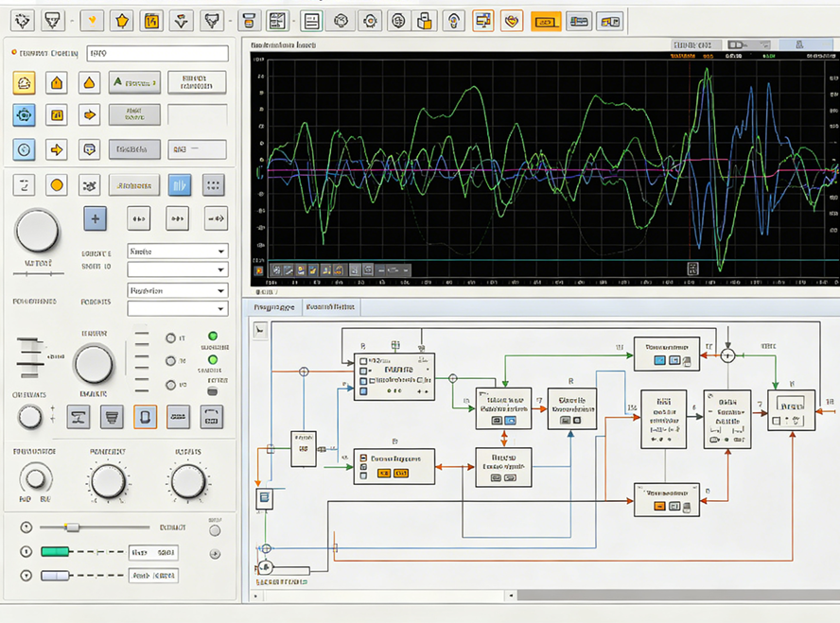This screenshot has width=840, height=623.
Task: Click the blue gear icon in the left panel
Action: pos(24,115)
